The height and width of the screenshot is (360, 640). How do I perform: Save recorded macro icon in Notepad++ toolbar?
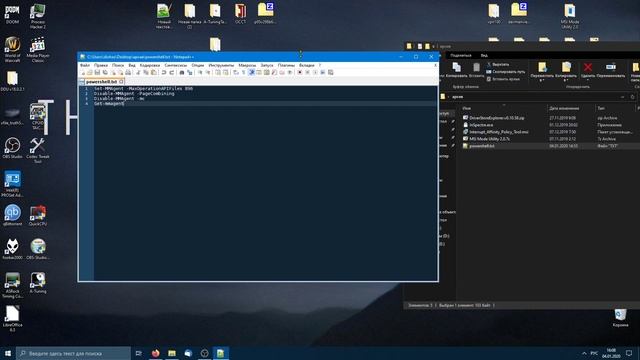pyautogui.click(x=331, y=72)
